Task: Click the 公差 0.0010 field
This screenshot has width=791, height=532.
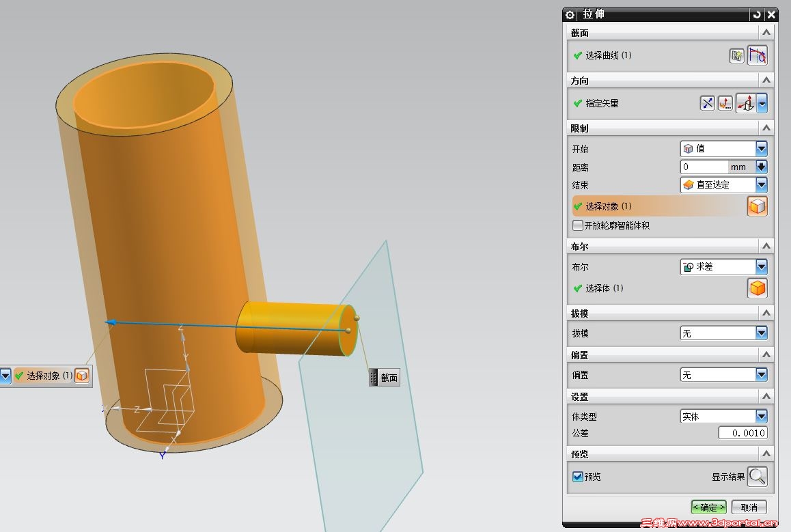Action: click(743, 433)
